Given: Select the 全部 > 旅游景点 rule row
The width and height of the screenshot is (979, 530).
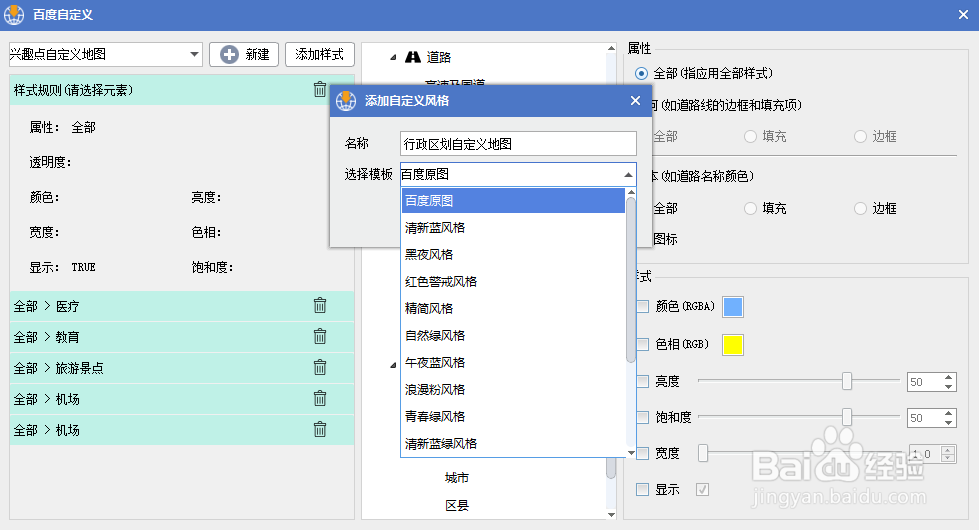Looking at the screenshot, I should tap(182, 368).
